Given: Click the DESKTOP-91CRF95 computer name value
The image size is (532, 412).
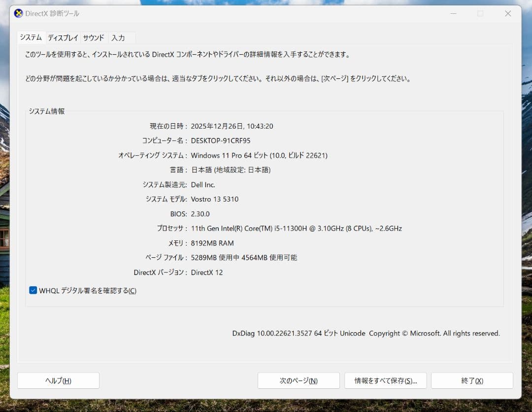Looking at the screenshot, I should (222, 140).
